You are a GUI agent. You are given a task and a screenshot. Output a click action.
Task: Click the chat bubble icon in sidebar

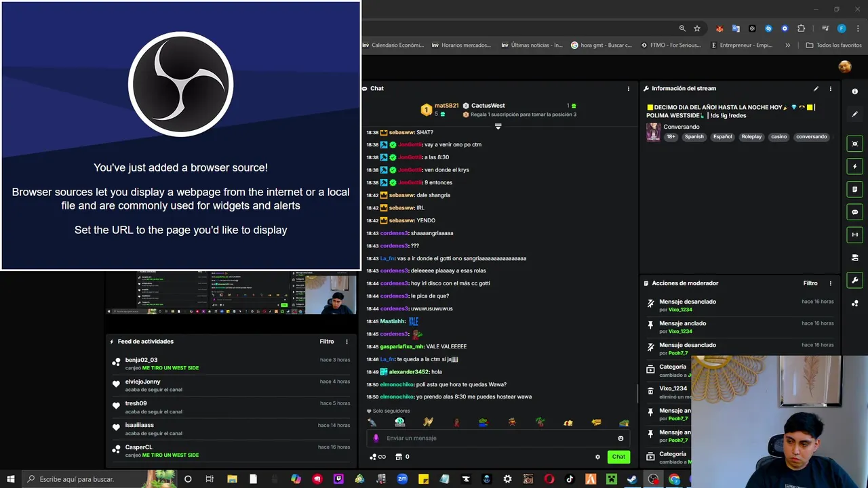pyautogui.click(x=854, y=212)
